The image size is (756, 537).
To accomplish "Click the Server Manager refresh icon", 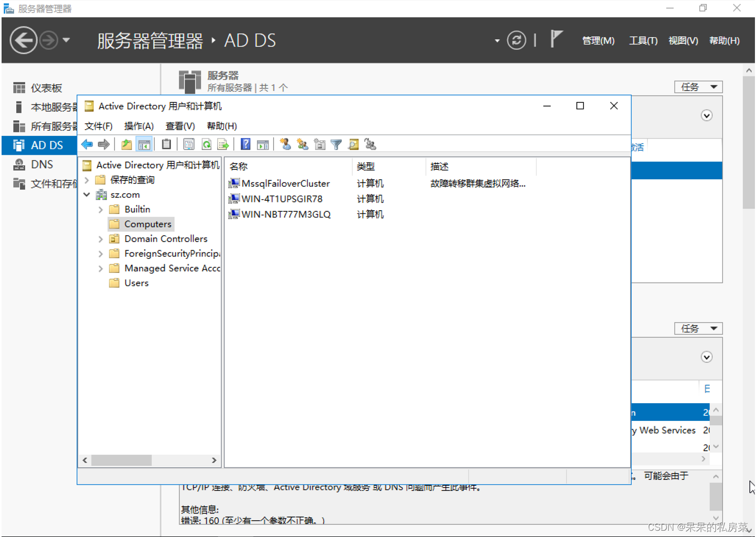I will [x=516, y=40].
